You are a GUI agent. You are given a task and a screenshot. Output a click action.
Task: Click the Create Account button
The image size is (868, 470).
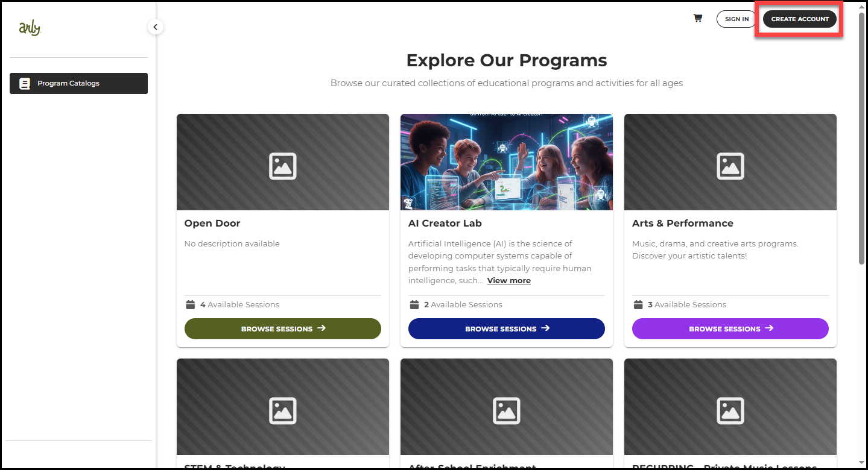point(800,19)
